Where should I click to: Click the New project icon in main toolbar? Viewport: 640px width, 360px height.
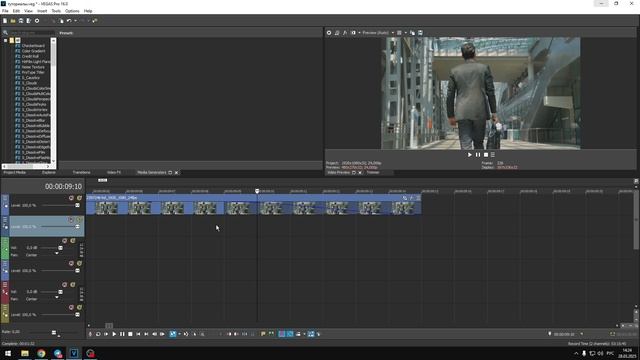(5, 21)
